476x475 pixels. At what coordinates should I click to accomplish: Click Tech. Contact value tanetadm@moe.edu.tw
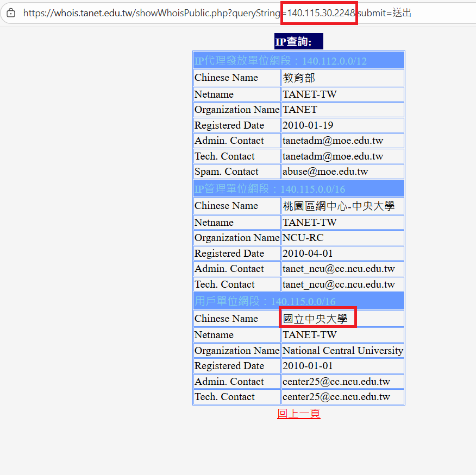point(343,156)
